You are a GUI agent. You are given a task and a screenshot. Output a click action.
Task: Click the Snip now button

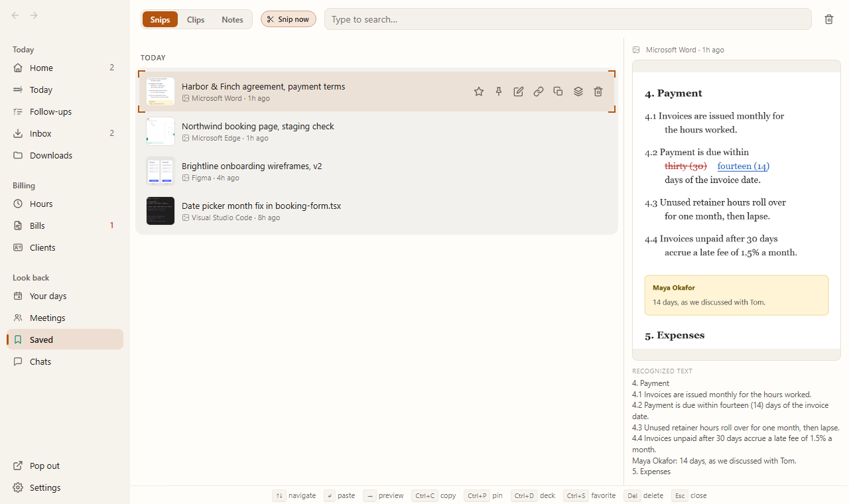tap(289, 19)
